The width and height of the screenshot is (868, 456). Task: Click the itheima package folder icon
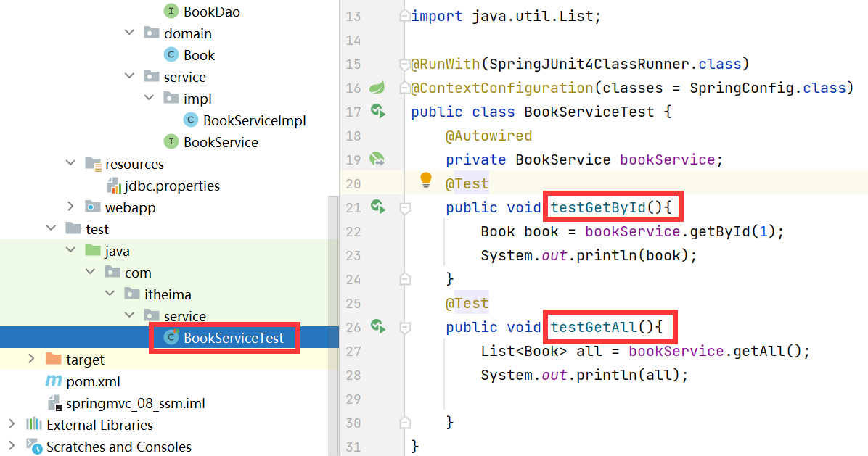point(132,294)
